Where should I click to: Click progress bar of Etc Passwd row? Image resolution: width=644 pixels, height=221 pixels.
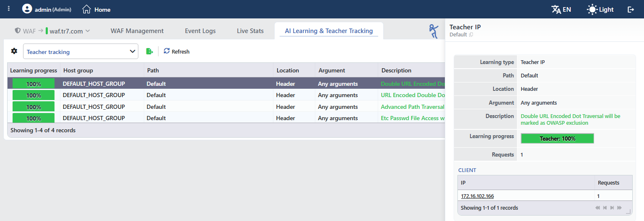pos(34,118)
